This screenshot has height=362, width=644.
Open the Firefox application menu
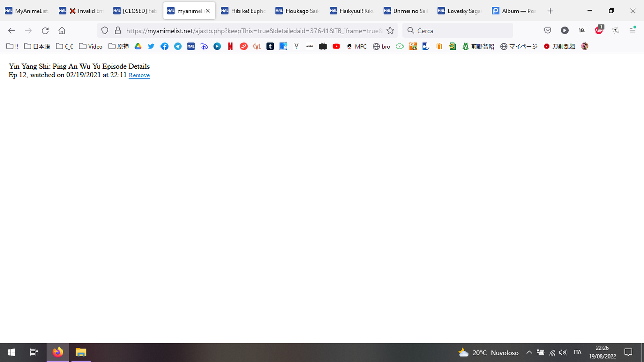click(x=632, y=30)
